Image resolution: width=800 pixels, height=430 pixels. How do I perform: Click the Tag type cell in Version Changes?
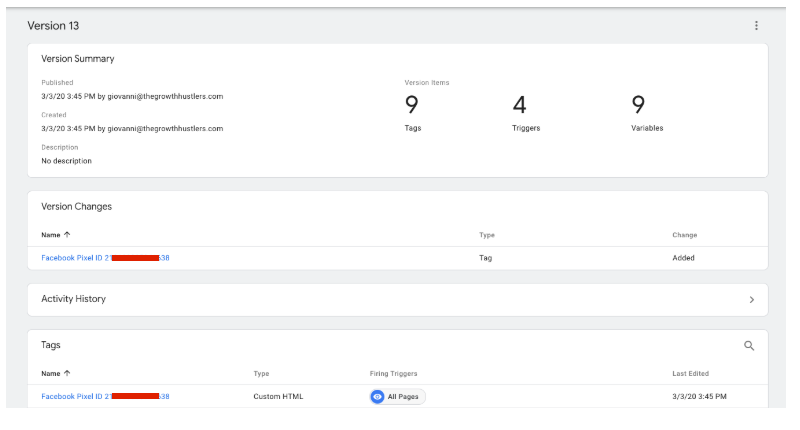click(x=485, y=258)
